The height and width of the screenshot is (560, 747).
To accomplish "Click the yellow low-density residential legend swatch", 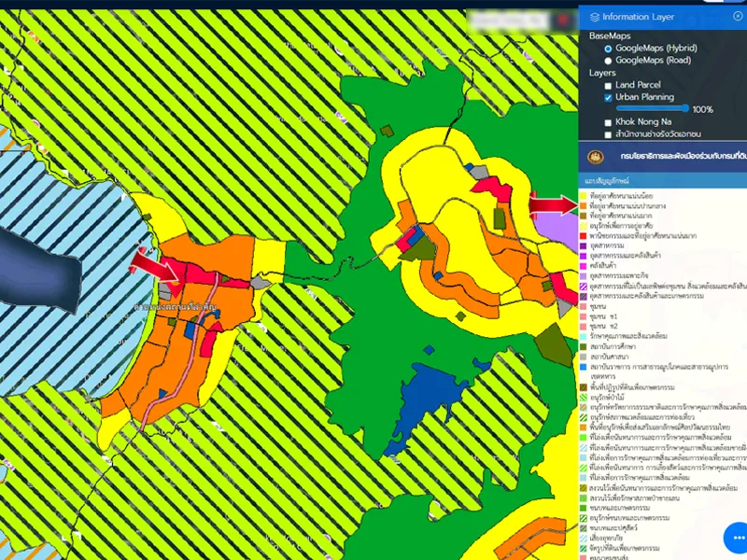I will (582, 195).
